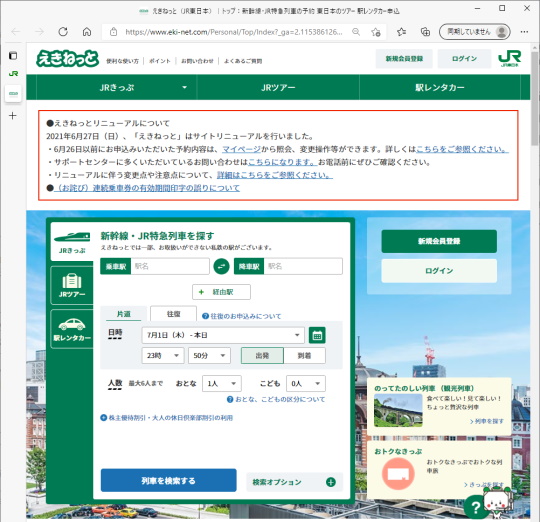Image resolution: width=540 pixels, height=522 pixels.
Task: Click the おトクなきっぷ ticket icon
Action: click(398, 474)
